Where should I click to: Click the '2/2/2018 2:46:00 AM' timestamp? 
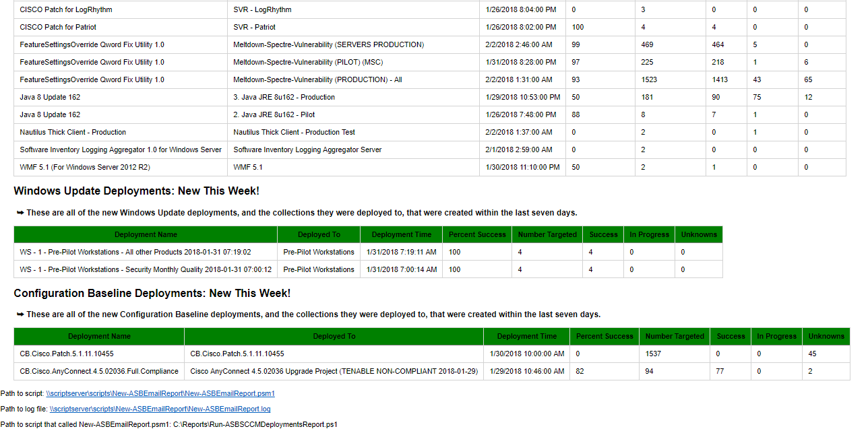point(519,45)
